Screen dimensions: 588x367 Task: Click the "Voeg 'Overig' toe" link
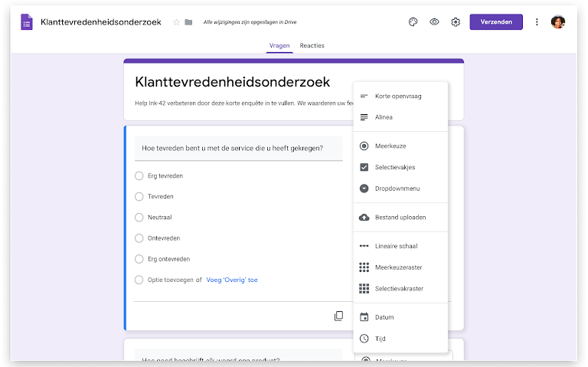232,280
